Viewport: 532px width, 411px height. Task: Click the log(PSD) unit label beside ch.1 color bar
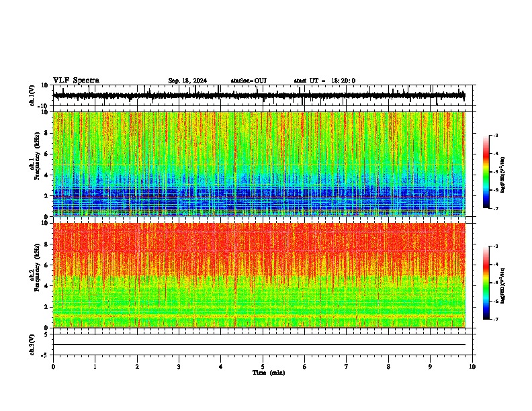[503, 175]
